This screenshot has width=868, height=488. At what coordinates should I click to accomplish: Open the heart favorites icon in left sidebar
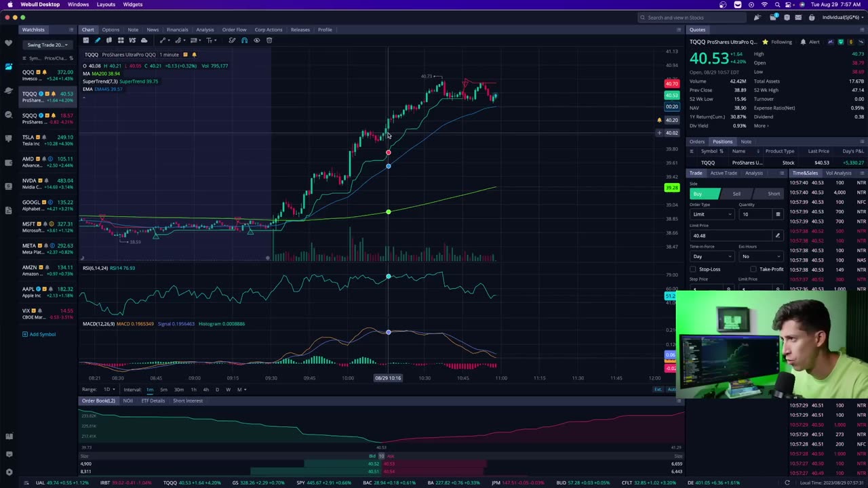pos(8,43)
